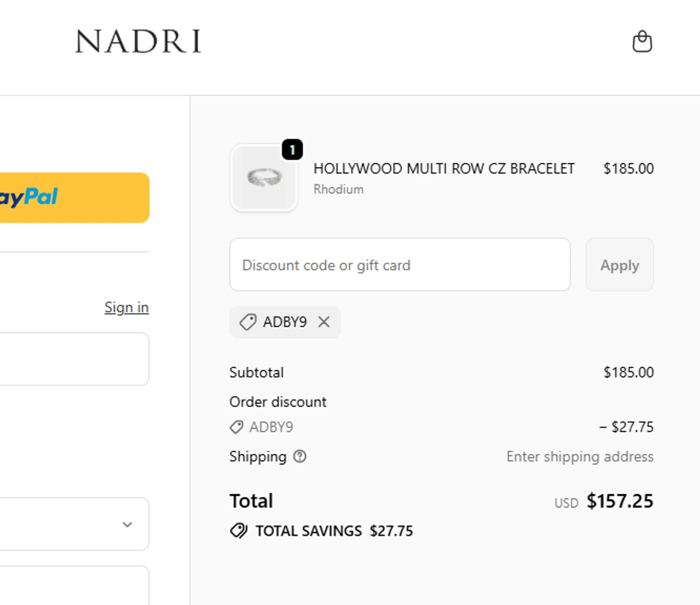Viewport: 700px width, 605px height.
Task: Click the Apply discount button
Action: pyautogui.click(x=620, y=265)
